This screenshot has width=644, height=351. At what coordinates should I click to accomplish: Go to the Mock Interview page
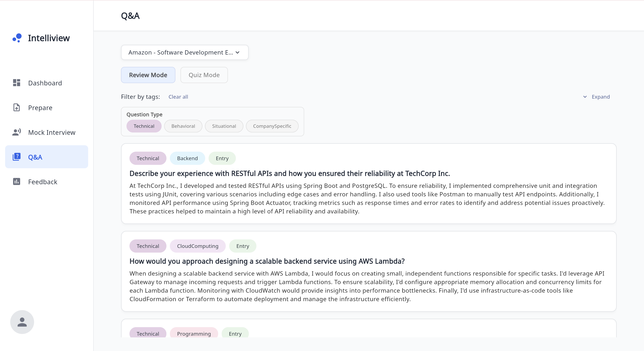52,132
